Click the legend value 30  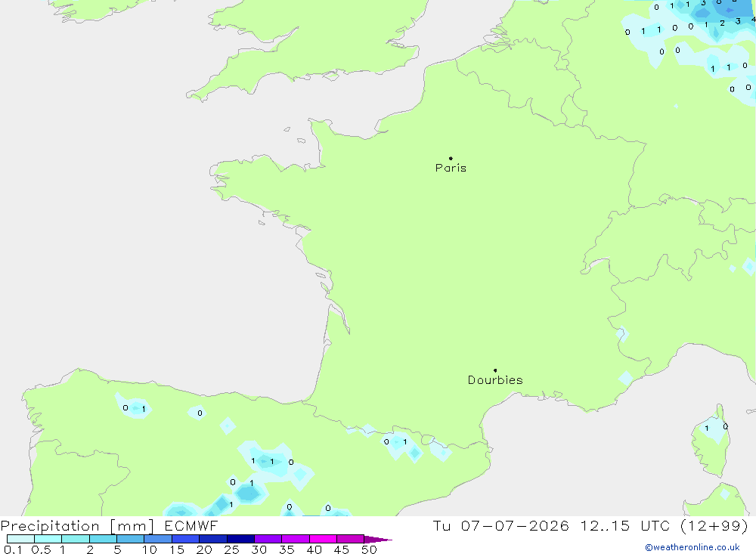[259, 549]
